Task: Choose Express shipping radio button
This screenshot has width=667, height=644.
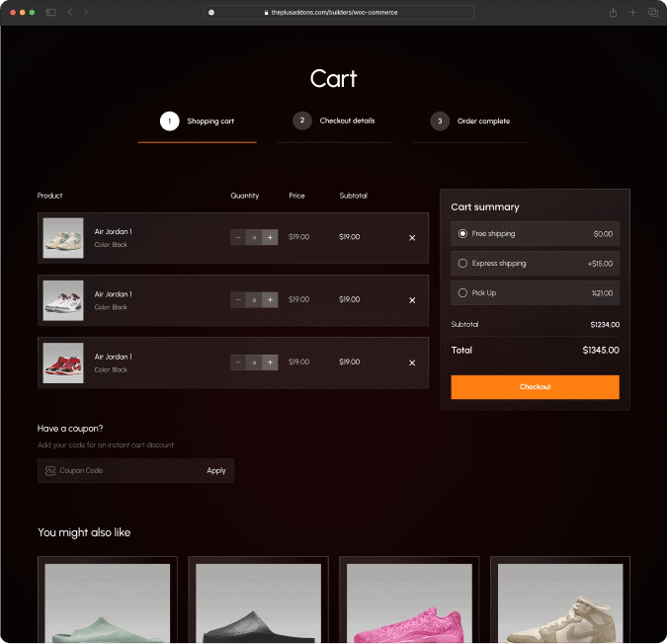Action: [x=462, y=264]
